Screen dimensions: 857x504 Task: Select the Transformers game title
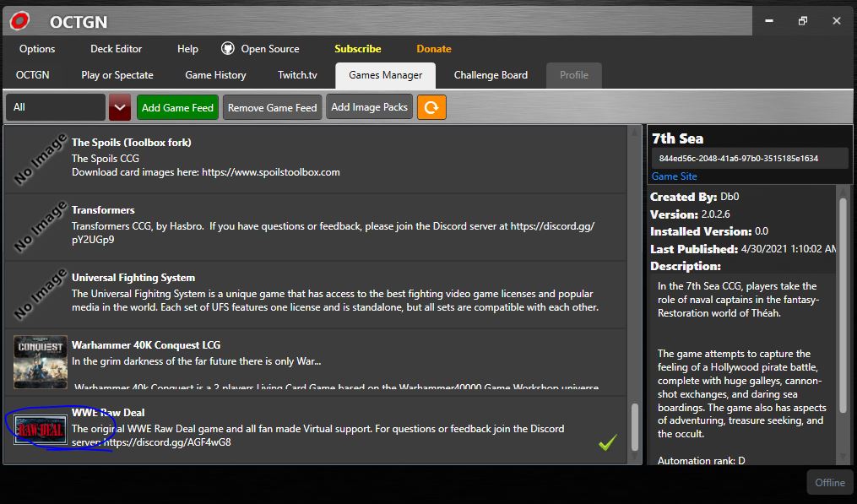pyautogui.click(x=103, y=210)
